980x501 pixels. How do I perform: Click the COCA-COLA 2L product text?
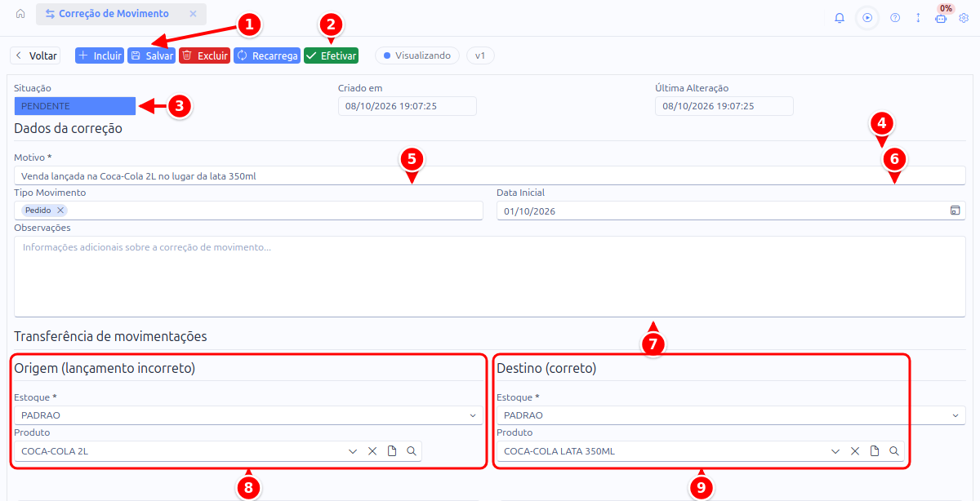click(x=55, y=451)
